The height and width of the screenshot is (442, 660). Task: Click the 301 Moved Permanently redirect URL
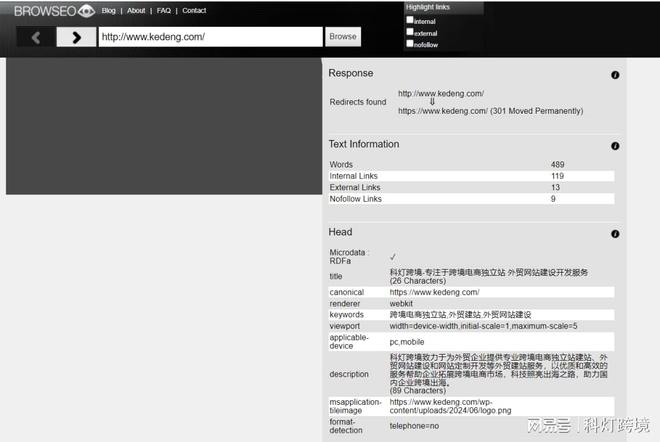point(442,111)
